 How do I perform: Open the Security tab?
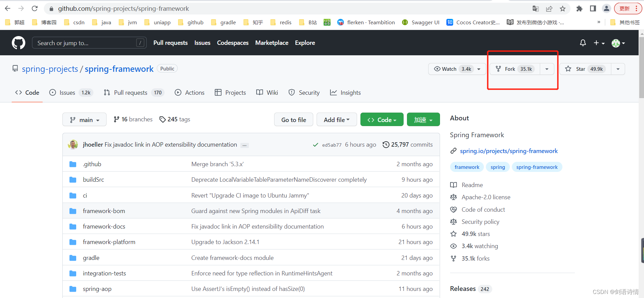pyautogui.click(x=304, y=93)
